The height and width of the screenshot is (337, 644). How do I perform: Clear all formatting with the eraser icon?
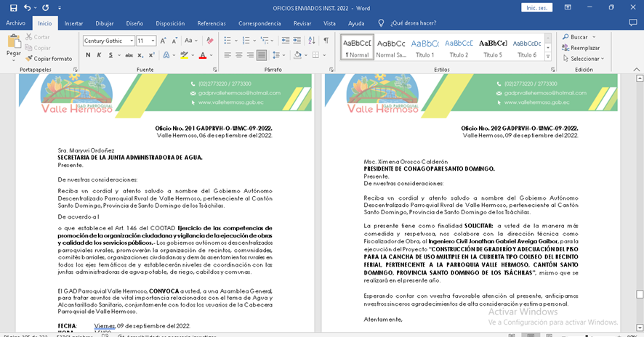click(210, 41)
